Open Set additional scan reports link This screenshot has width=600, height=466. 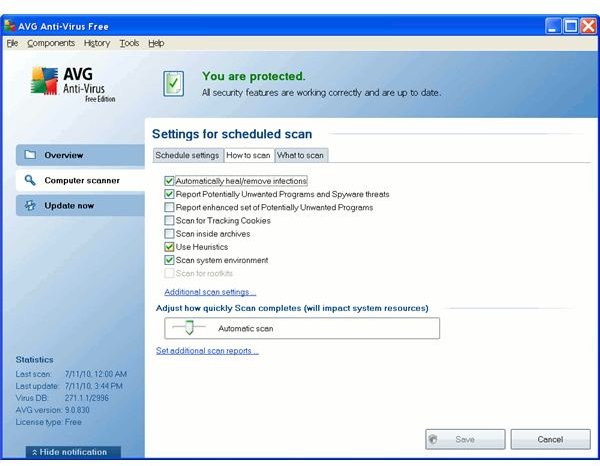(207, 350)
